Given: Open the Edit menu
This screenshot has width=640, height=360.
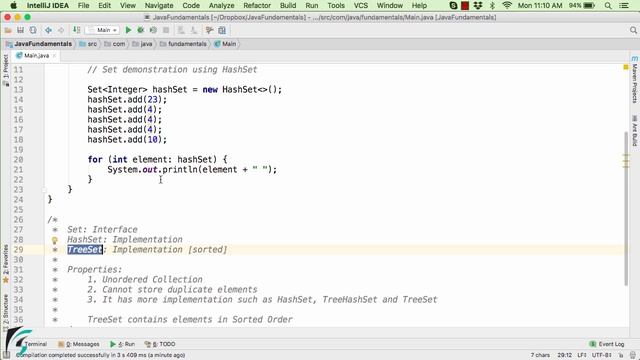Looking at the screenshot, I should point(104,5).
